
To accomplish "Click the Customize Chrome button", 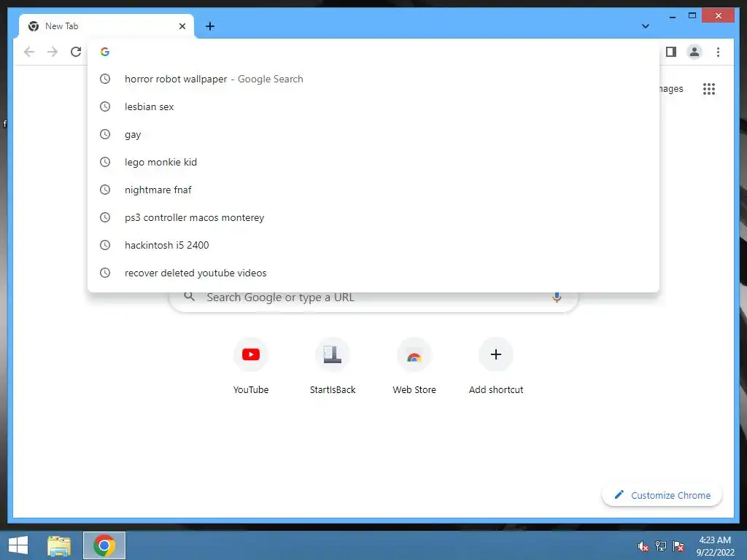I will (x=662, y=495).
